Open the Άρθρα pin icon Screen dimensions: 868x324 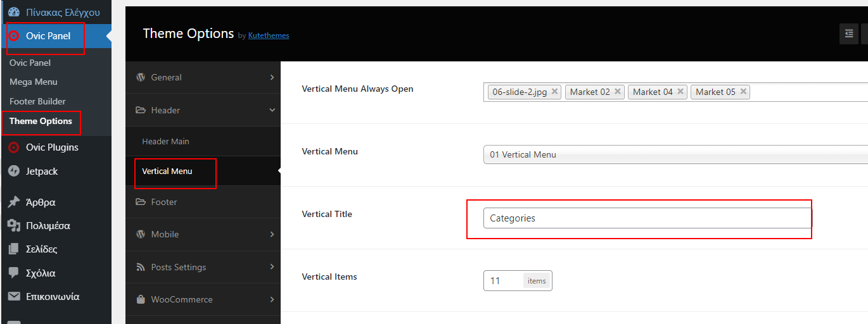(x=14, y=202)
